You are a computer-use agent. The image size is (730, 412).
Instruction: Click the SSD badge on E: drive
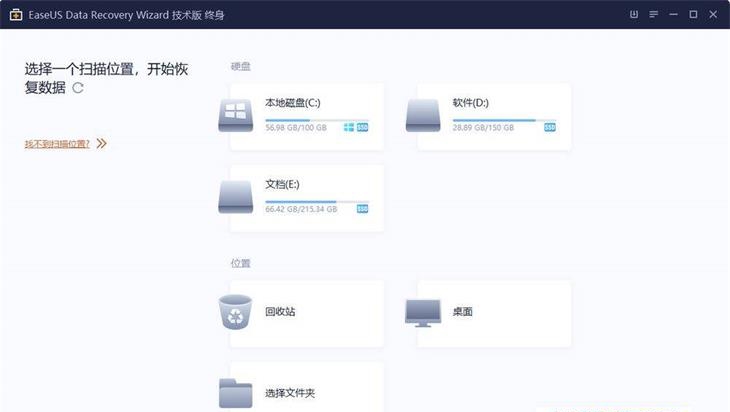pos(363,209)
